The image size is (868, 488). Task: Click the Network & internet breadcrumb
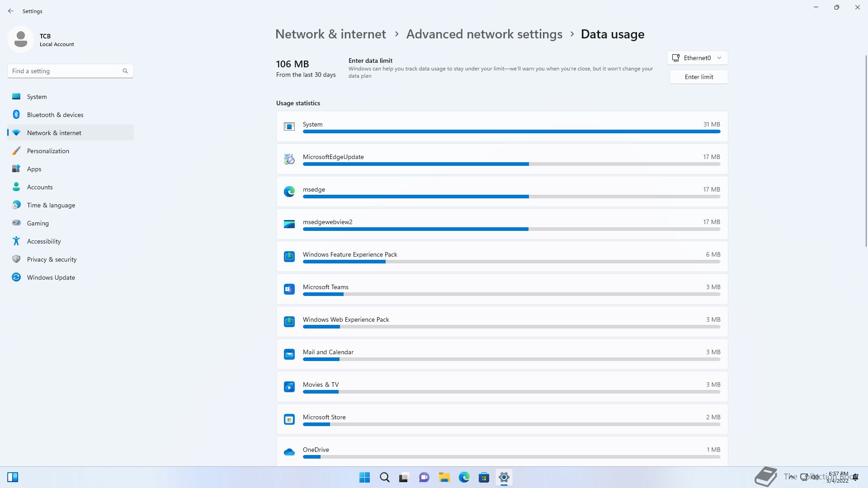pyautogui.click(x=330, y=34)
